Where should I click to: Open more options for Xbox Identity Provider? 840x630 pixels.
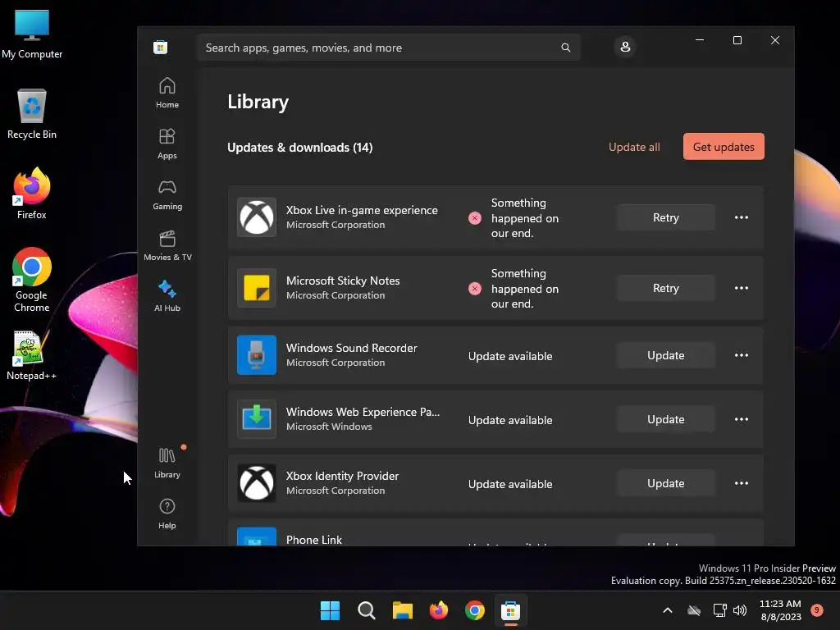(742, 483)
